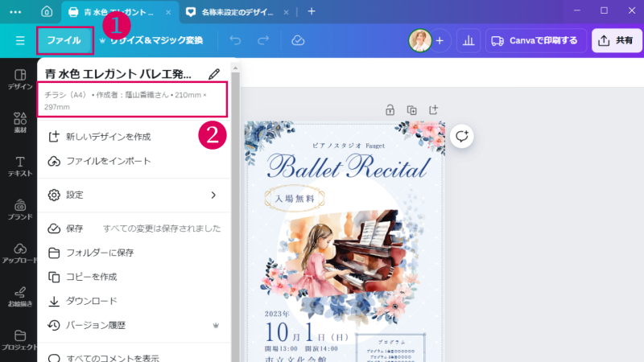Expand the 設定 submenu
644x362 pixels.
(134, 195)
